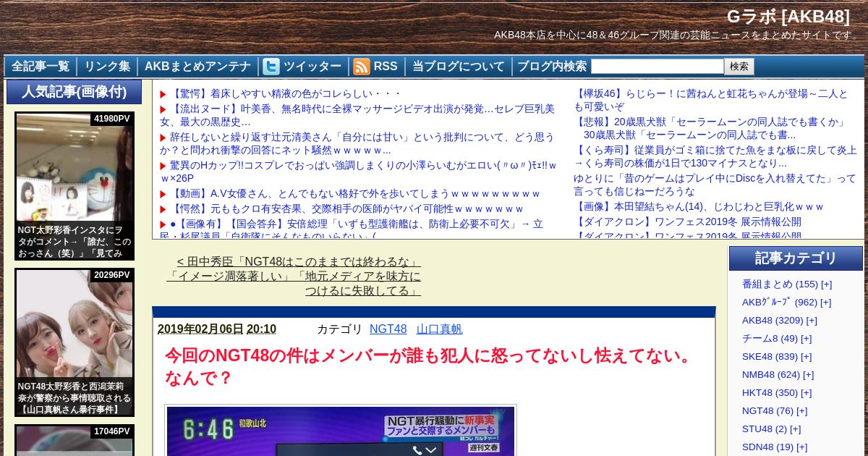The height and width of the screenshot is (456, 868).
Task: Open previous article link 田中秀臣「NGT48はこのままでは終わるな」
Action: [294, 276]
